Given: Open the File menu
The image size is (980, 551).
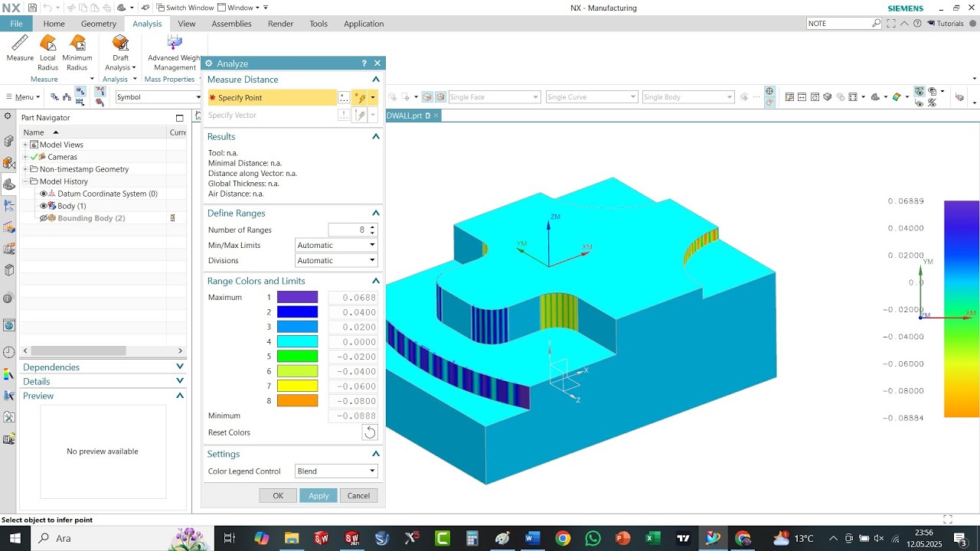Looking at the screenshot, I should coord(16,24).
